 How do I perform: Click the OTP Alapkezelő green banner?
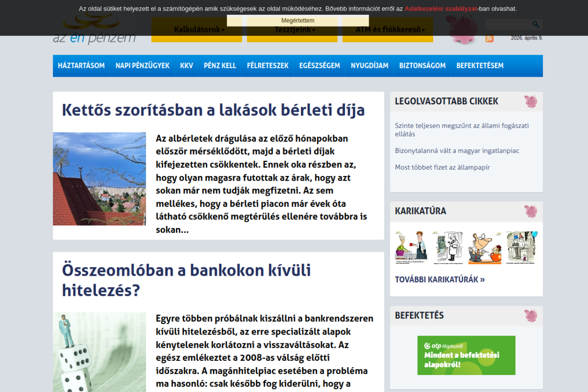466,355
